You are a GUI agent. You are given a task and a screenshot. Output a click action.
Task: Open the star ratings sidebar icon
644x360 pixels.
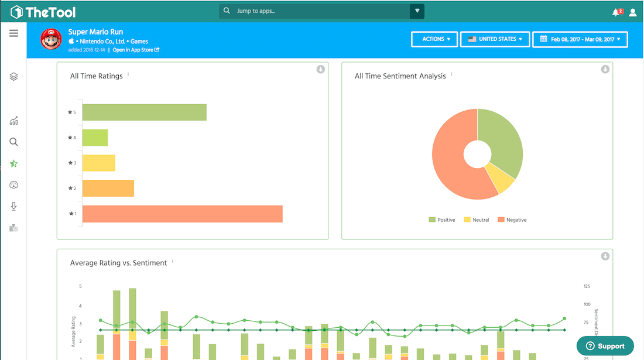point(13,164)
